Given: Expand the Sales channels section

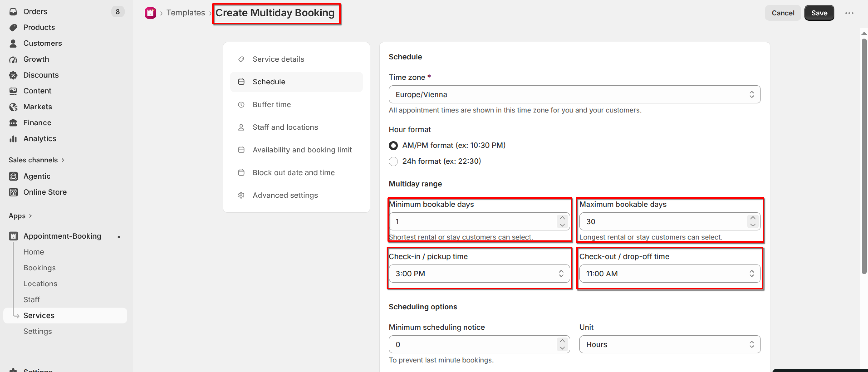Looking at the screenshot, I should [36, 160].
